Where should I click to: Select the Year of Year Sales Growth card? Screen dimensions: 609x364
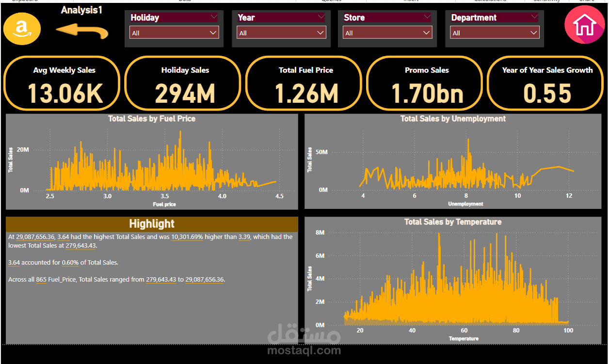tap(545, 83)
